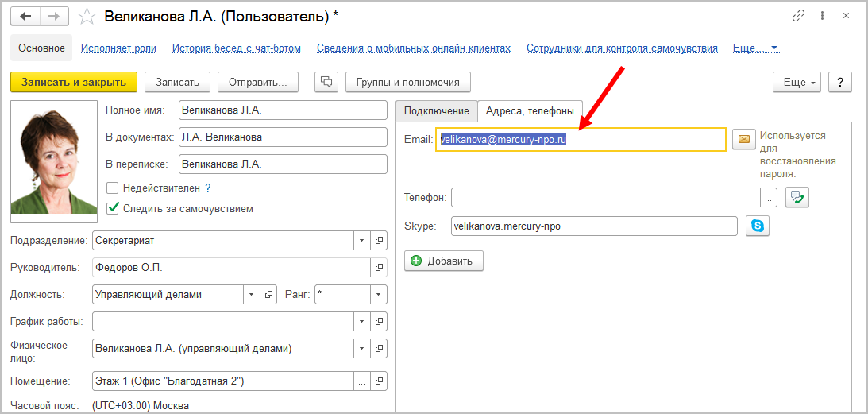This screenshot has height=414, width=868.
Task: Send email using envelope icon
Action: pyautogui.click(x=743, y=139)
